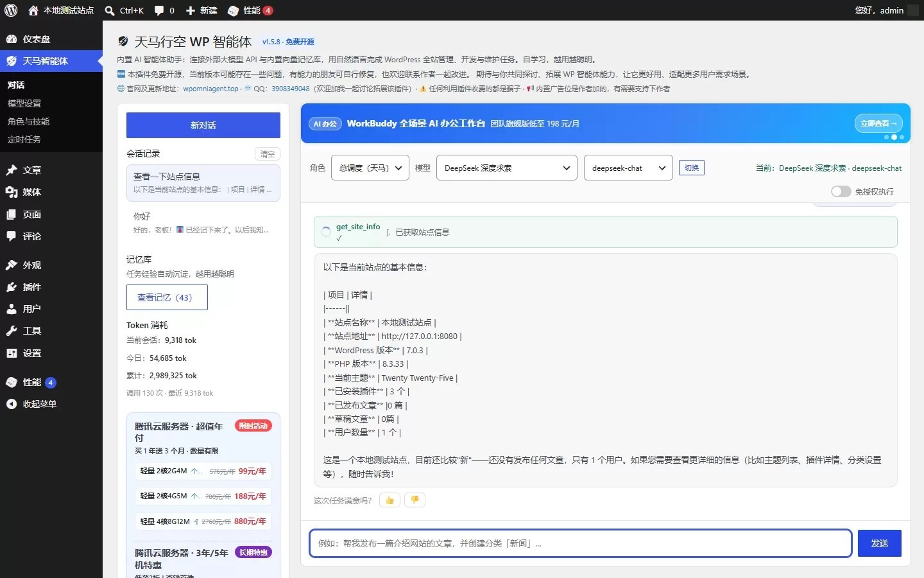Click the sidebar 性能 gauge icon

tap(12, 382)
